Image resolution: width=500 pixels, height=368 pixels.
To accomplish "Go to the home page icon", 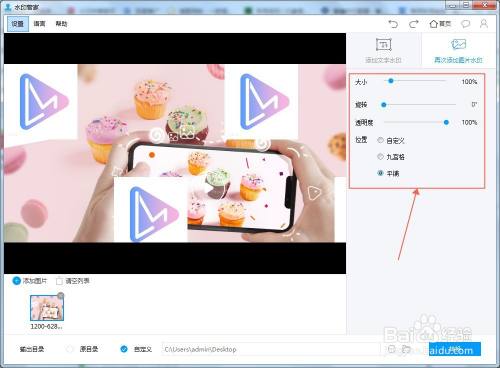I will tap(433, 24).
